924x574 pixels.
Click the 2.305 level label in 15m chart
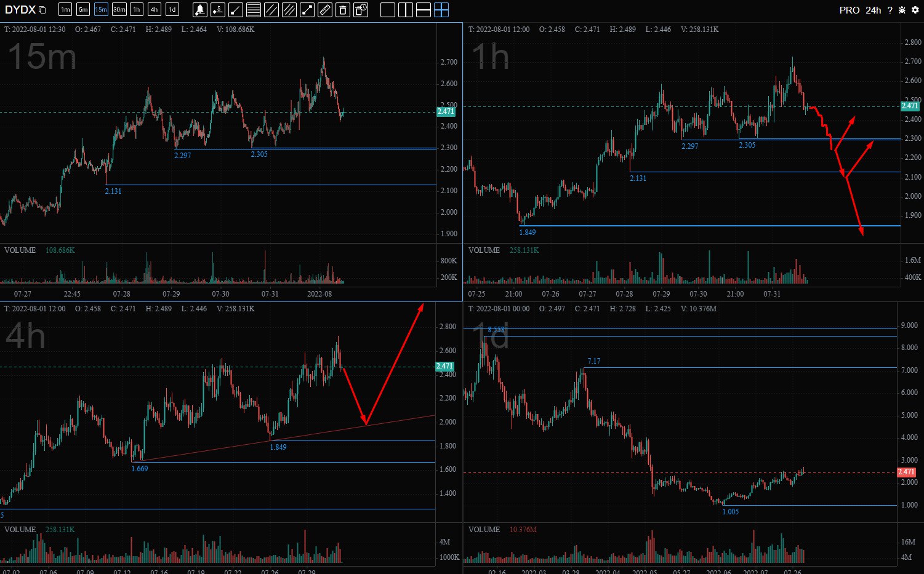259,154
